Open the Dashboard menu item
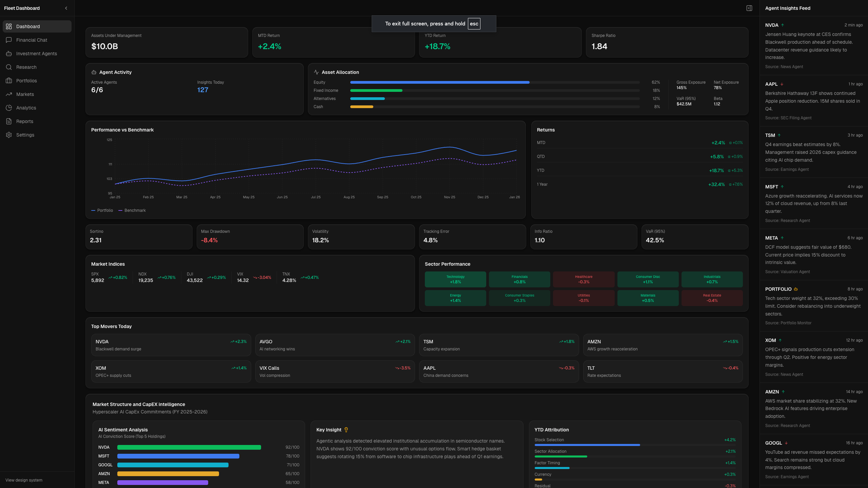The image size is (868, 488). click(37, 26)
